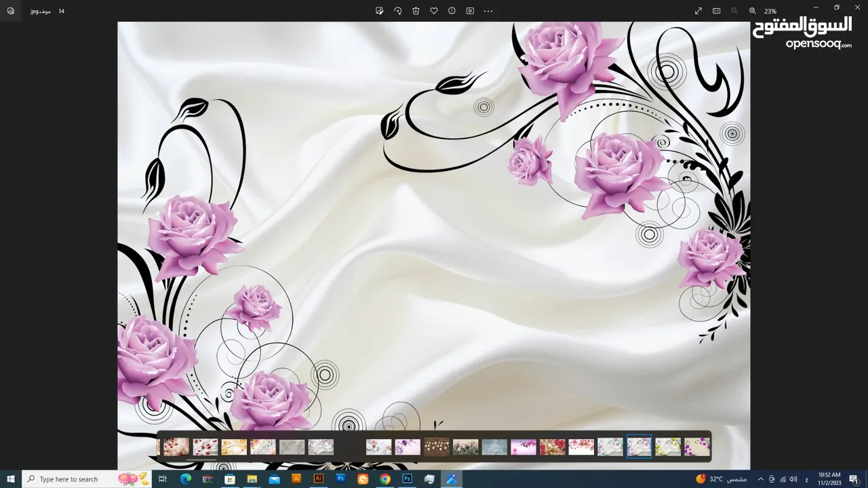Open the See more options menu

488,11
